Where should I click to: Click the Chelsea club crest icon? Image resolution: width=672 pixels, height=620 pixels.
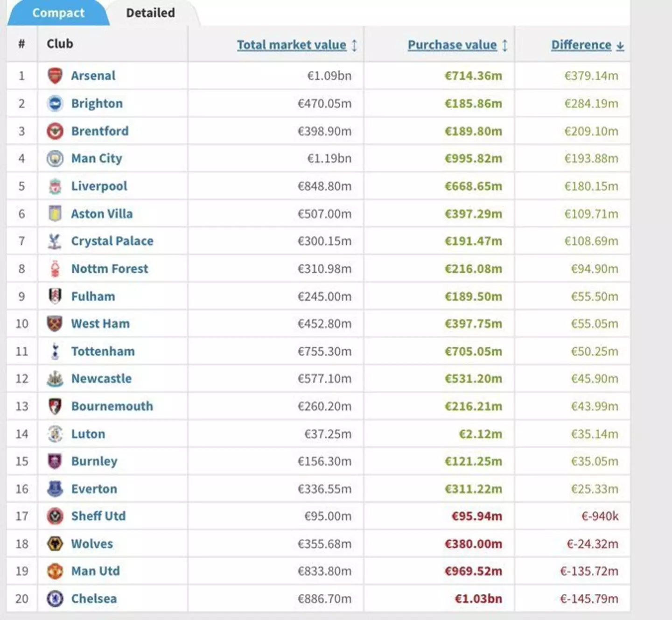55,599
